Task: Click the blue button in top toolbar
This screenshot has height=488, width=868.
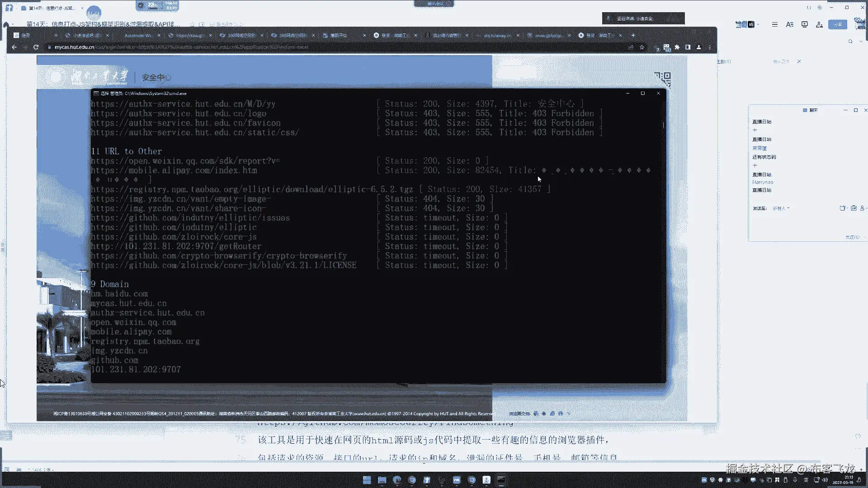Action: [838, 24]
